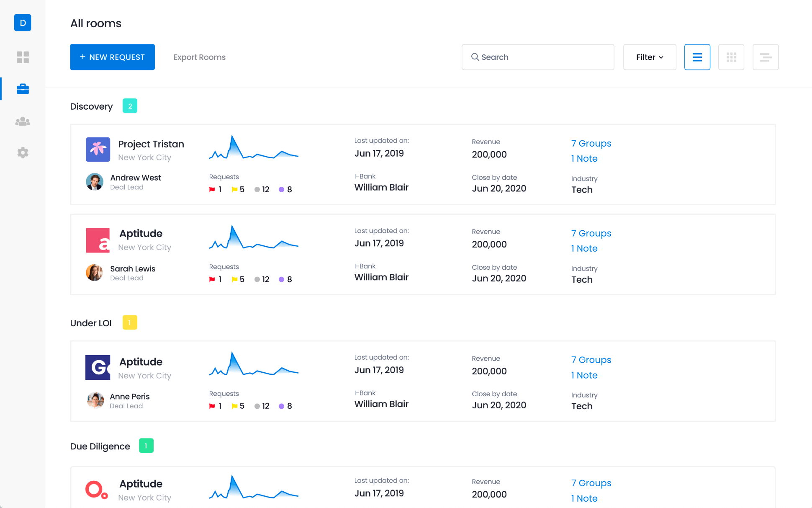Collapse the Discovery section
Screen dimensions: 812x508
(x=91, y=106)
